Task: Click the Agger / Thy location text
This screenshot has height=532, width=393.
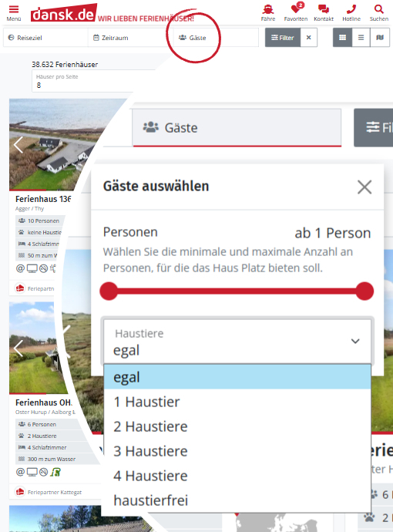Action: (29, 208)
